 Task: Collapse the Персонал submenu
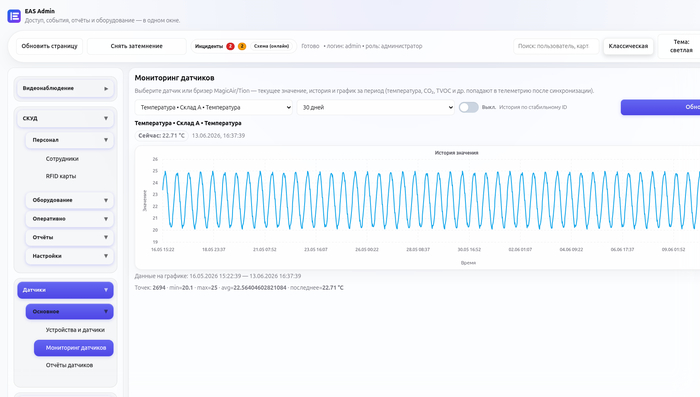pyautogui.click(x=69, y=140)
